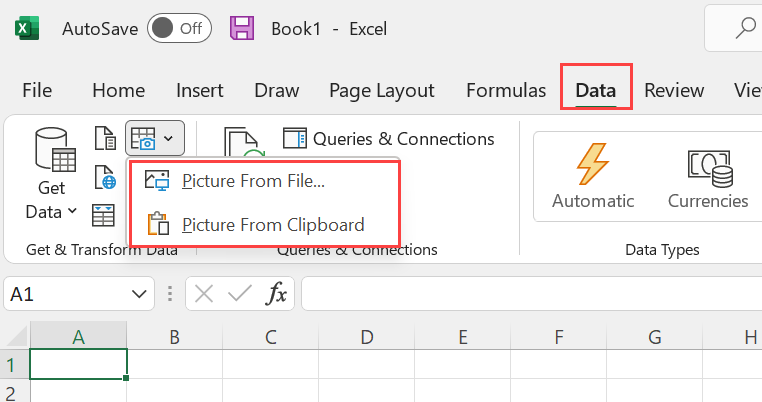Toggle the AutoSave switch
Image resolution: width=762 pixels, height=402 pixels.
click(178, 28)
